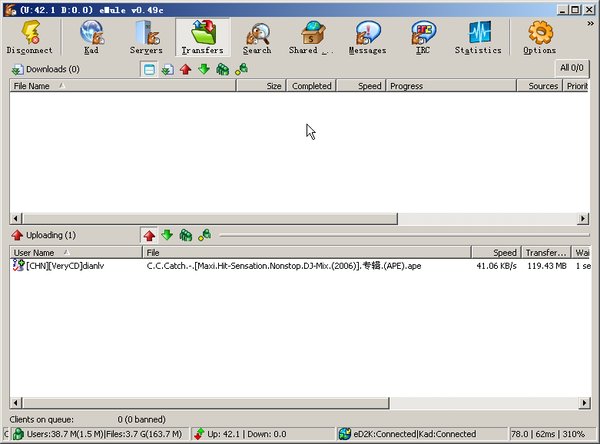Open the Statistics window
The height and width of the screenshot is (444, 600).
[478, 37]
